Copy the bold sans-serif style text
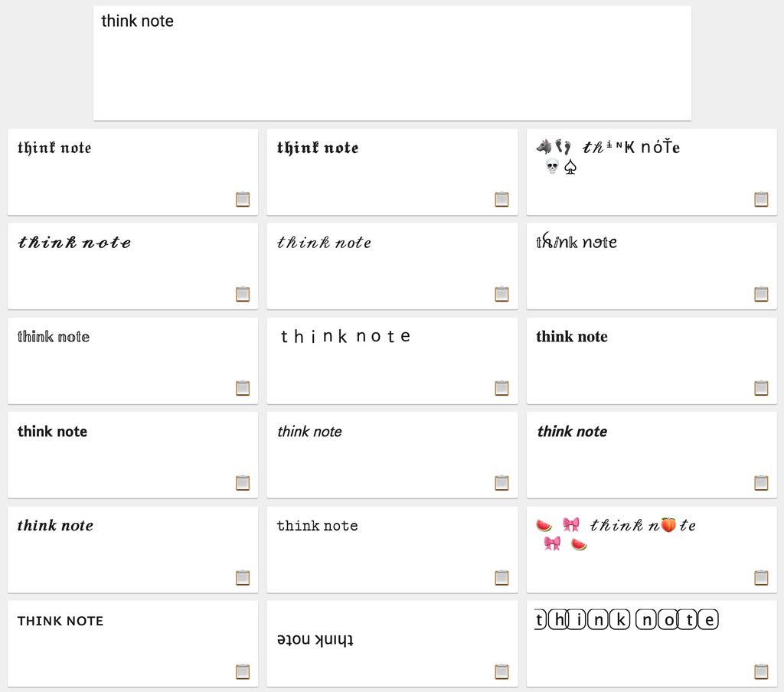The width and height of the screenshot is (784, 692). tap(243, 483)
